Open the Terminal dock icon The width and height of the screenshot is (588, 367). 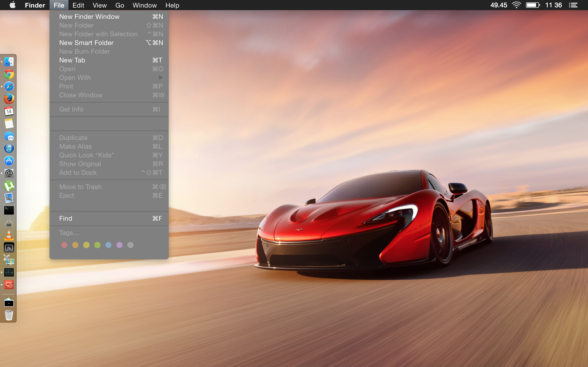(9, 210)
